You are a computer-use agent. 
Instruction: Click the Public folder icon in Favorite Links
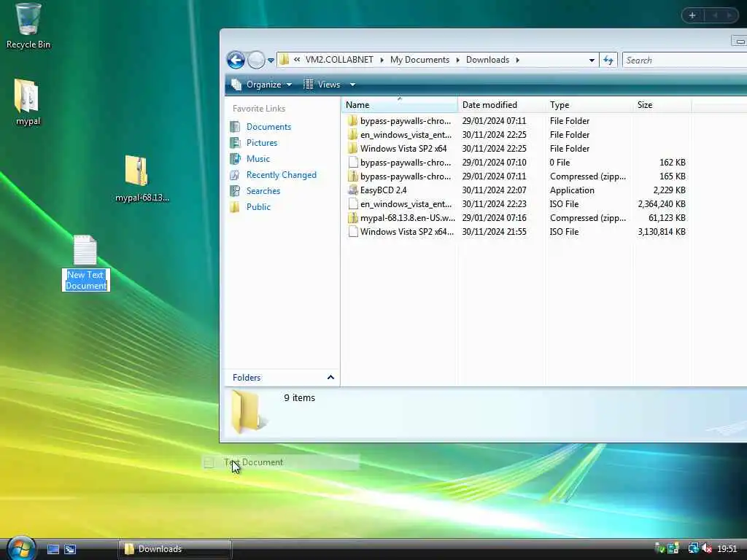pyautogui.click(x=235, y=207)
